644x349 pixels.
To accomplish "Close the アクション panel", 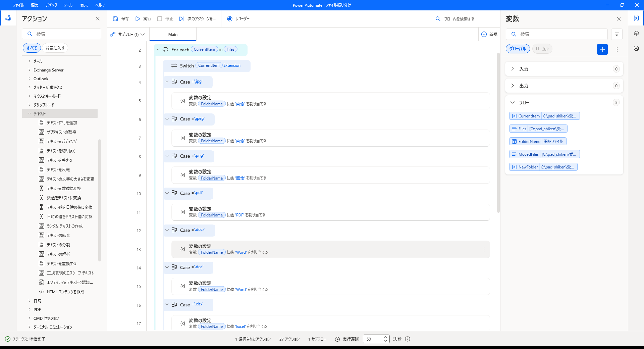I will [98, 19].
